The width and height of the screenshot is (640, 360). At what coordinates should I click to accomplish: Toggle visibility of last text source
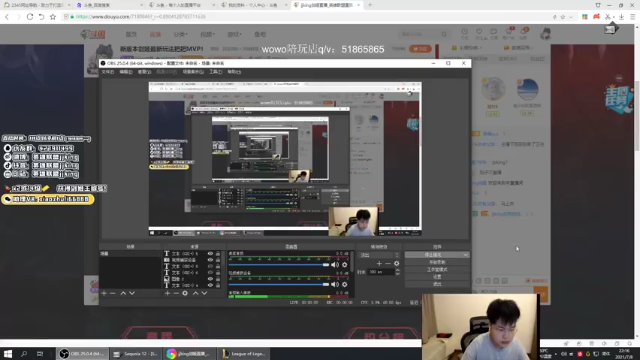coord(210,285)
